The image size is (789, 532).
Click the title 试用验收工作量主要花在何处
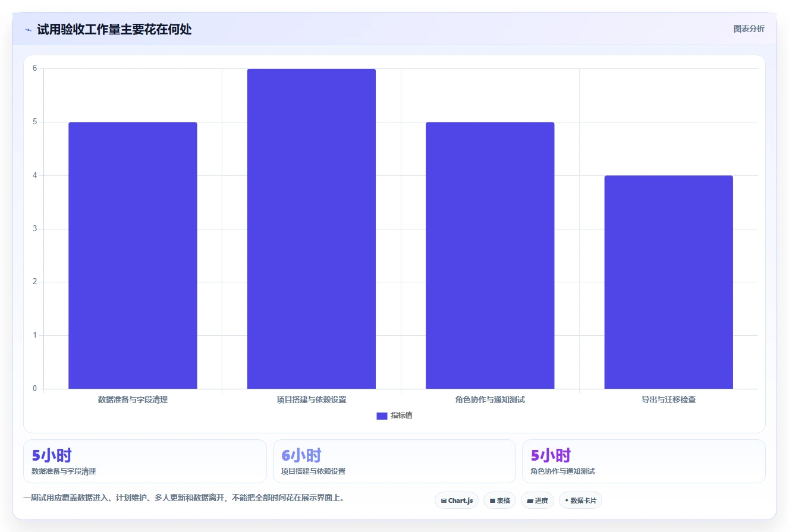[114, 29]
